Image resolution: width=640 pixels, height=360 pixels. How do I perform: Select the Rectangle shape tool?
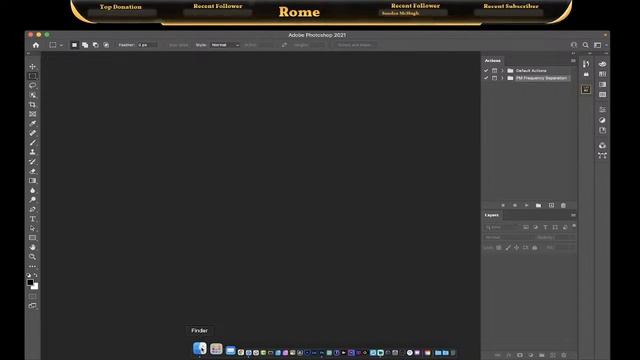(x=33, y=238)
